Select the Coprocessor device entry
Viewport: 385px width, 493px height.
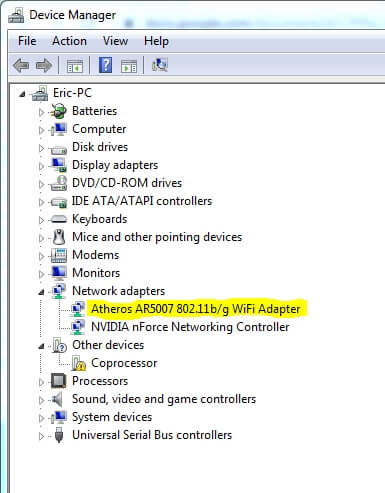click(x=124, y=363)
